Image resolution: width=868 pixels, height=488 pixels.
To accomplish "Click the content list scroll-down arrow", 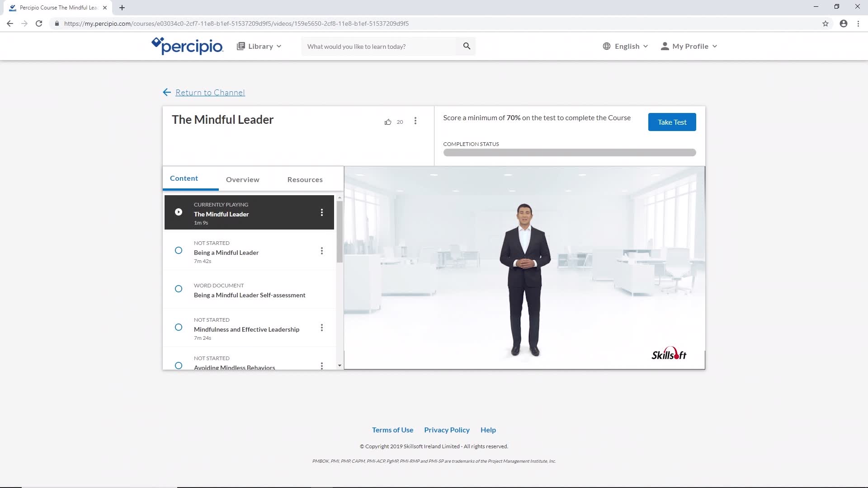I will pyautogui.click(x=340, y=366).
